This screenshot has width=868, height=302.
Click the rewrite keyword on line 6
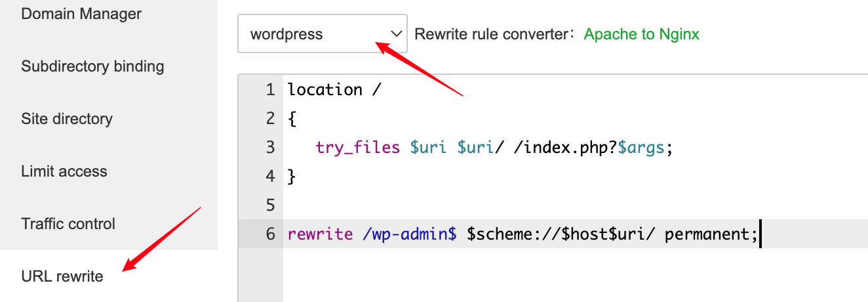click(320, 234)
